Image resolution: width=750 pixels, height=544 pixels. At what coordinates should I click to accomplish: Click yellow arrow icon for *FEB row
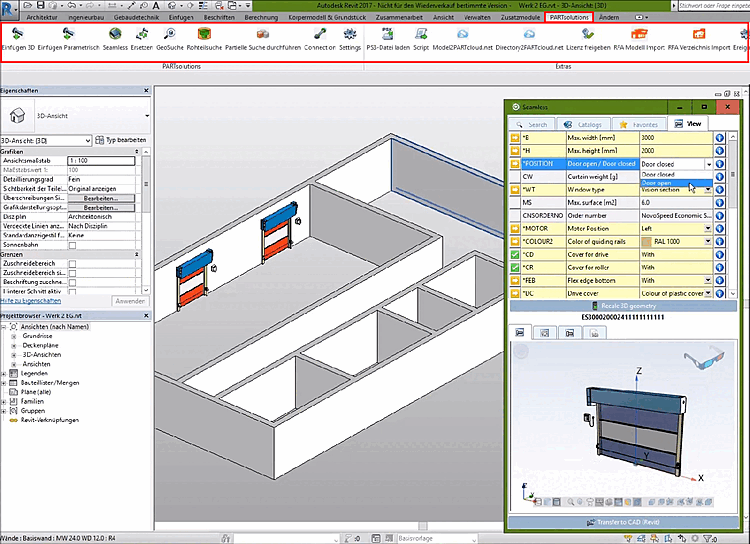click(x=515, y=280)
